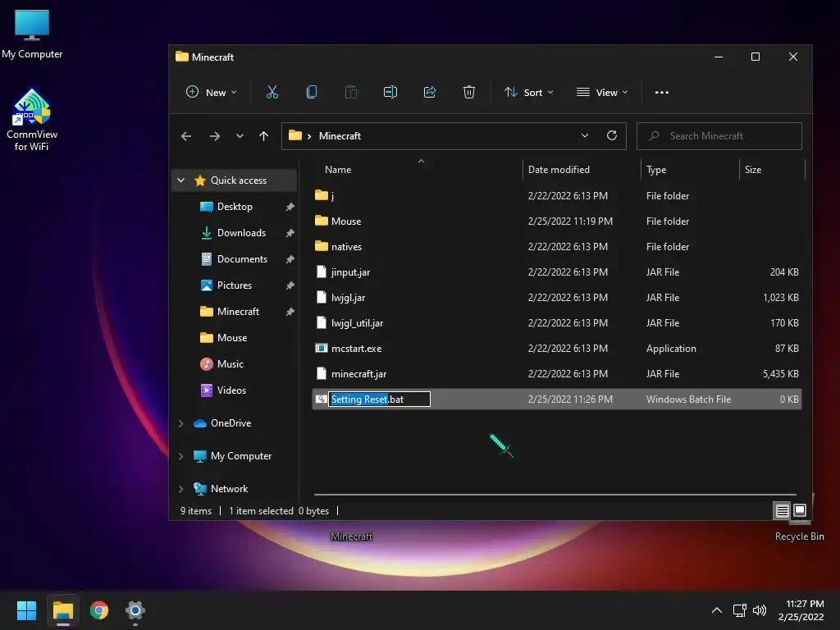Click the Share icon in toolbar
Image resolution: width=840 pixels, height=630 pixels.
[430, 92]
